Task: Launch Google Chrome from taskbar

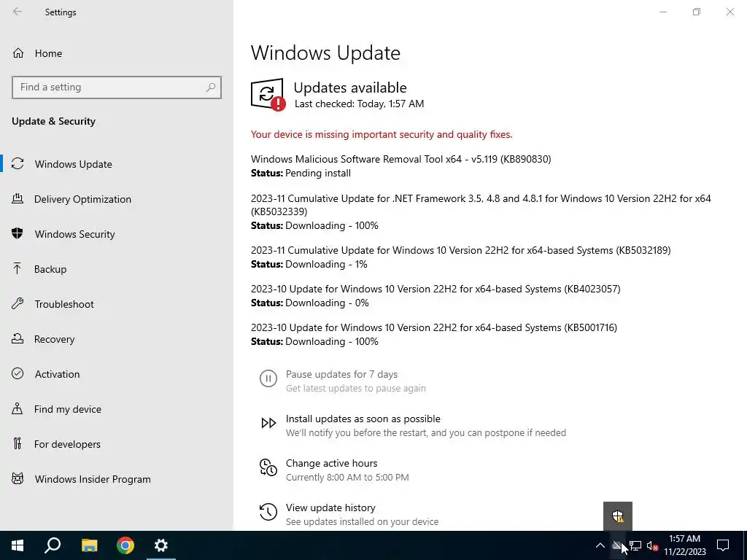Action: click(125, 545)
